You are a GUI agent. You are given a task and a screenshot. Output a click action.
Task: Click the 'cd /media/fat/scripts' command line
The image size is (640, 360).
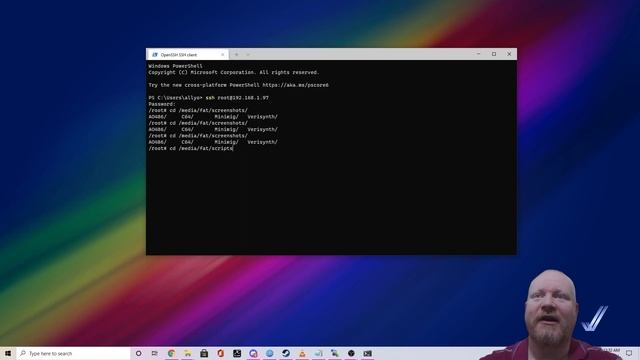pyautogui.click(x=191, y=148)
